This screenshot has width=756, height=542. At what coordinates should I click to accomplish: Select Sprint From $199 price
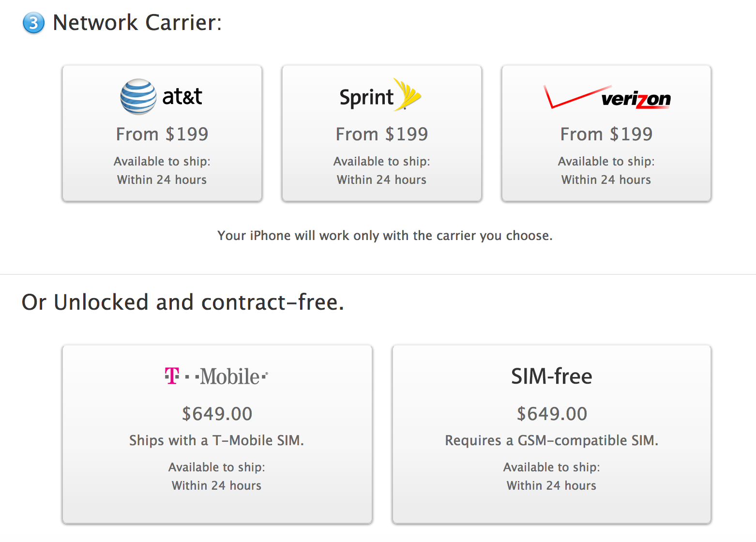[x=382, y=134]
